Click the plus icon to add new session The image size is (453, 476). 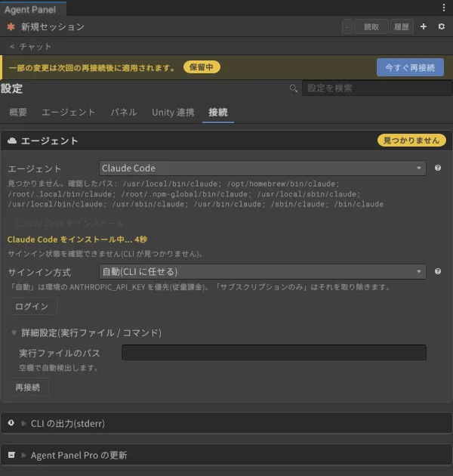424,26
